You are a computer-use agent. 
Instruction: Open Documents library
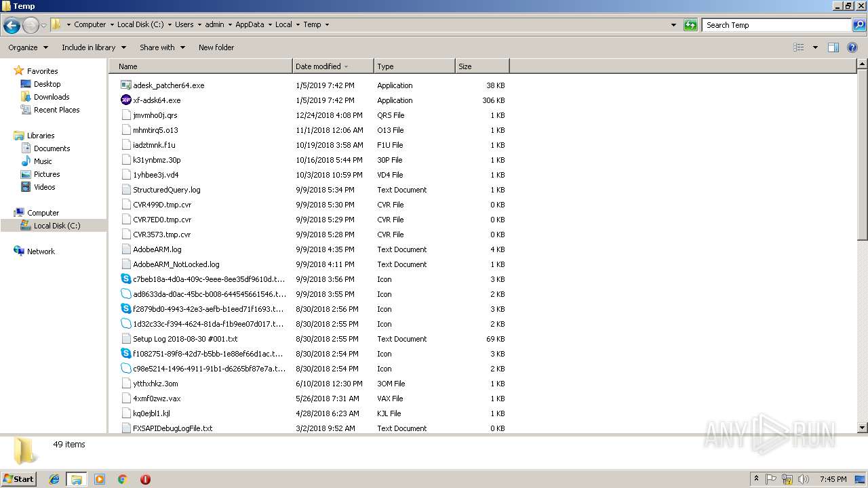[x=52, y=148]
